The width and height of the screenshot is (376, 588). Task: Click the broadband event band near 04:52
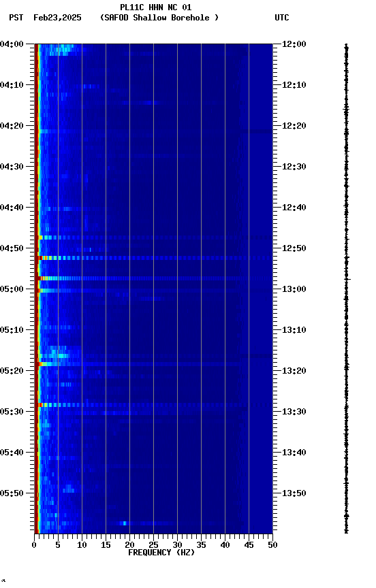pyautogui.click(x=153, y=258)
